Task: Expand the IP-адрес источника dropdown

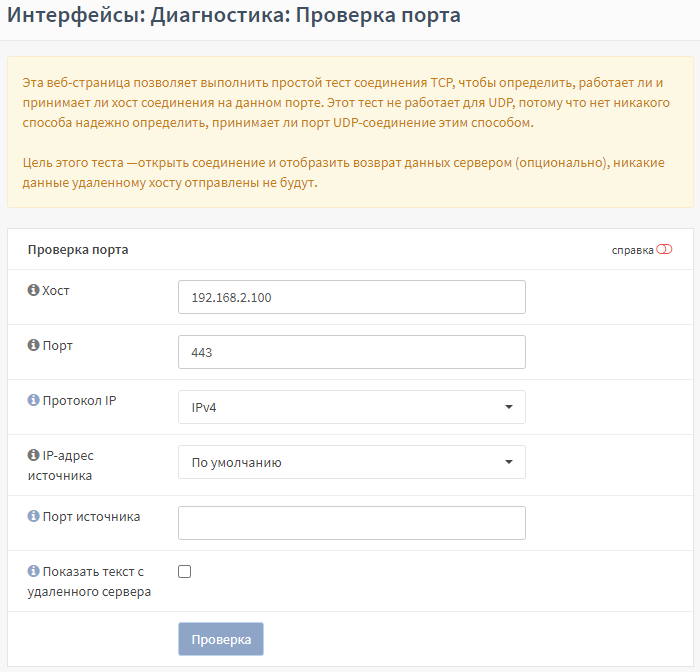Action: tap(351, 462)
